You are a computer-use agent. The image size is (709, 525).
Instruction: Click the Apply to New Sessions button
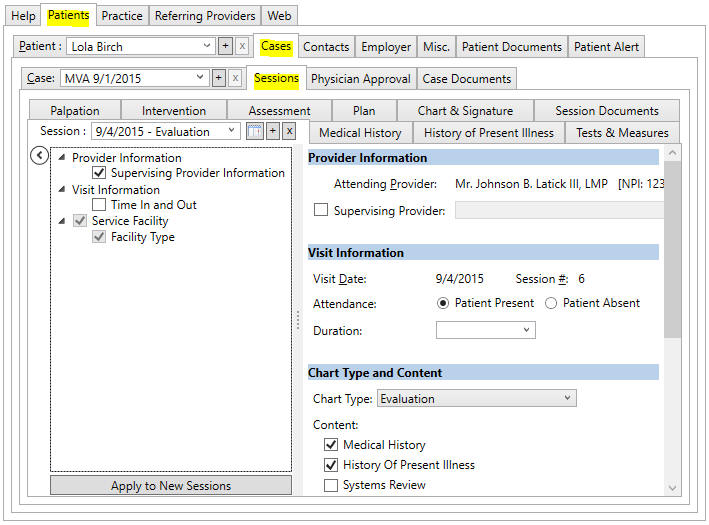pyautogui.click(x=171, y=486)
